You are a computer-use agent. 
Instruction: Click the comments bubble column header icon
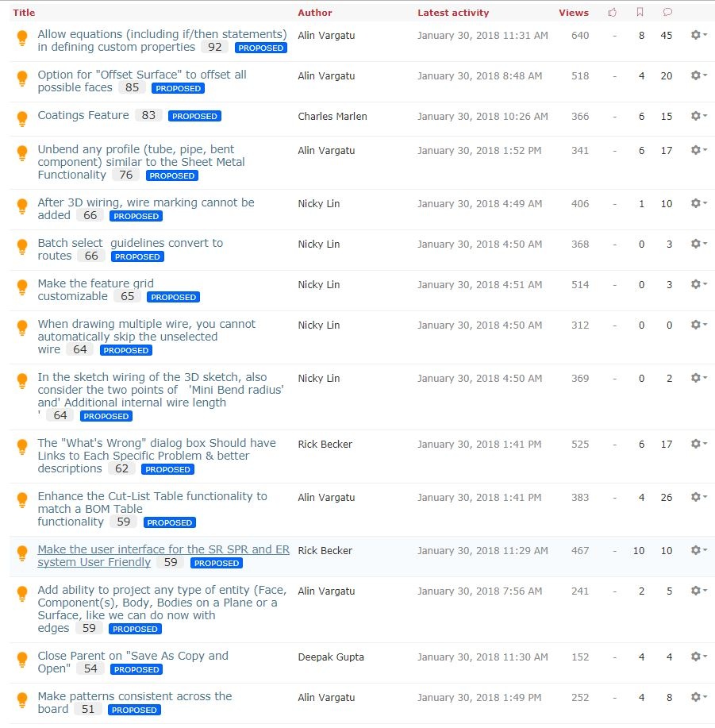[x=667, y=12]
